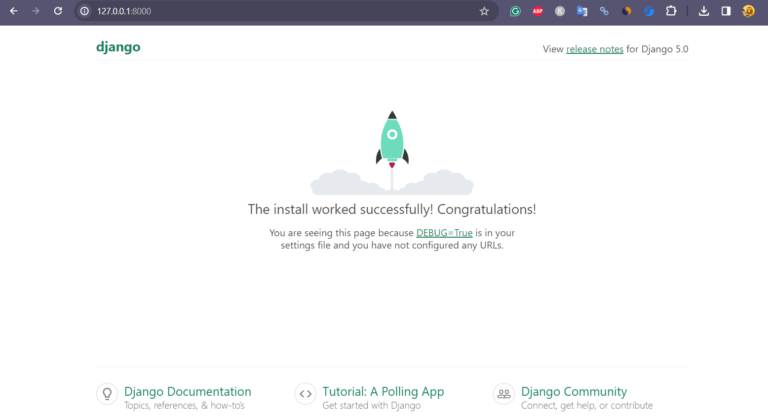Click the rocket illustration
The width and height of the screenshot is (768, 420).
pyautogui.click(x=392, y=152)
